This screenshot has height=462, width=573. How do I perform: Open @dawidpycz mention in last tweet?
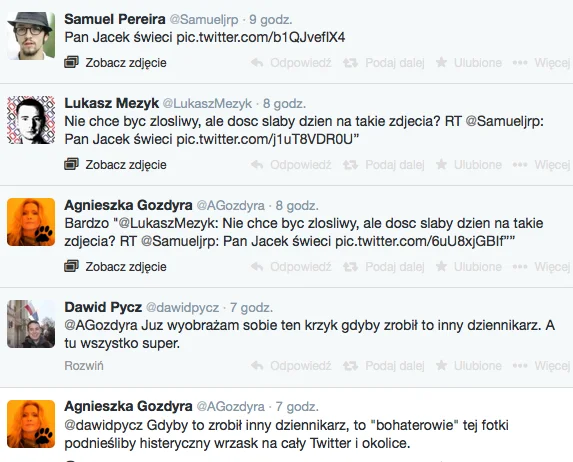tap(103, 425)
